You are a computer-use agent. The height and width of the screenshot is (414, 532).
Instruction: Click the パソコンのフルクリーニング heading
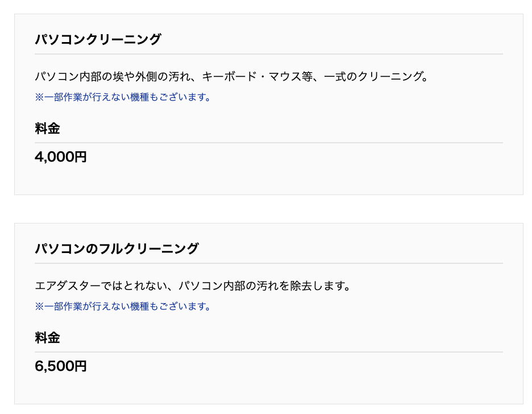(x=117, y=249)
